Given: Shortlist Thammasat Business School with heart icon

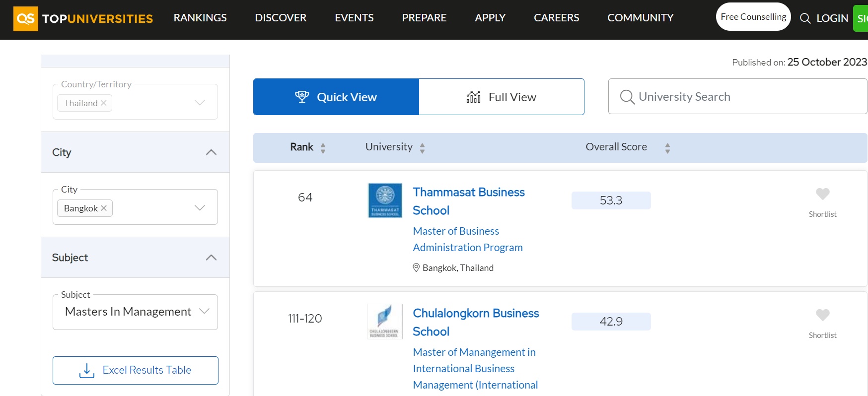Looking at the screenshot, I should tap(822, 194).
